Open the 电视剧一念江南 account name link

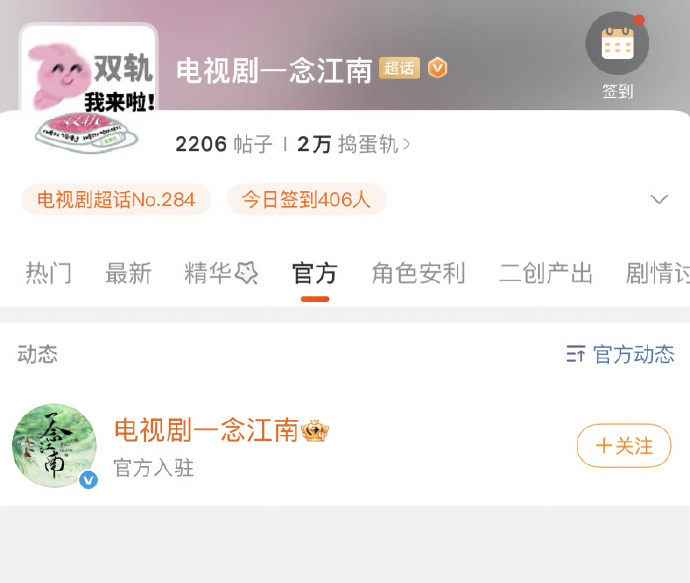click(207, 430)
